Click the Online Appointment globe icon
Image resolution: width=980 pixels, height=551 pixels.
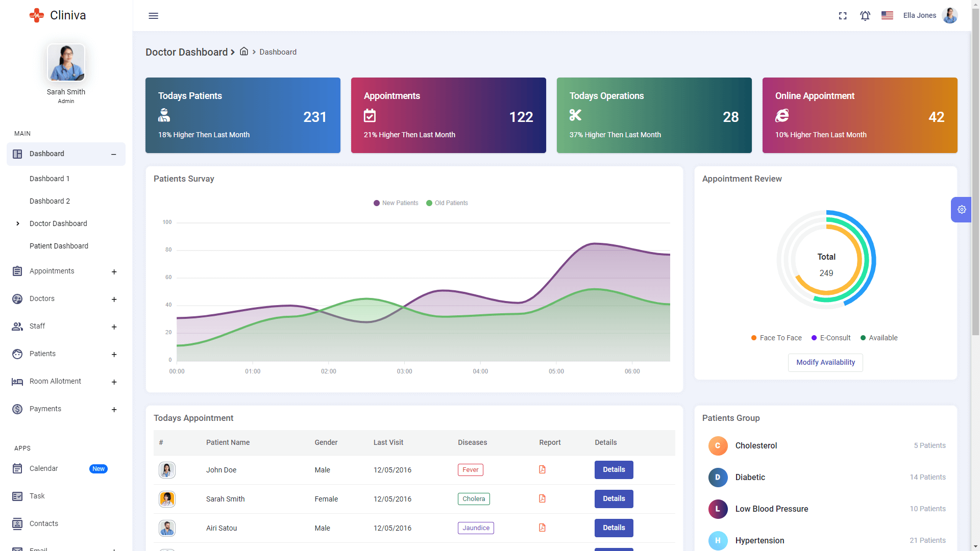point(783,115)
